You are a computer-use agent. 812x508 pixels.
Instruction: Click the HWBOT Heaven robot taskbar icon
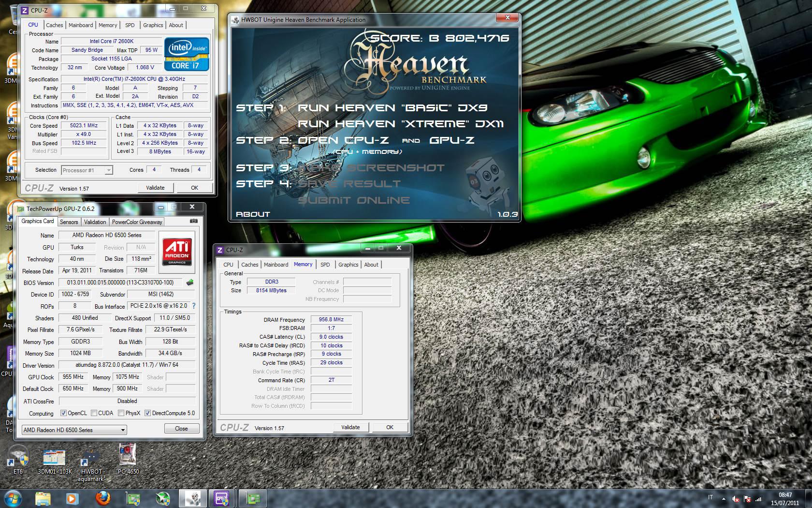point(192,498)
